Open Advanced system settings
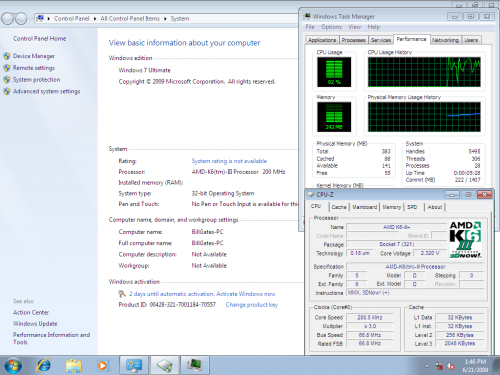 [46, 91]
